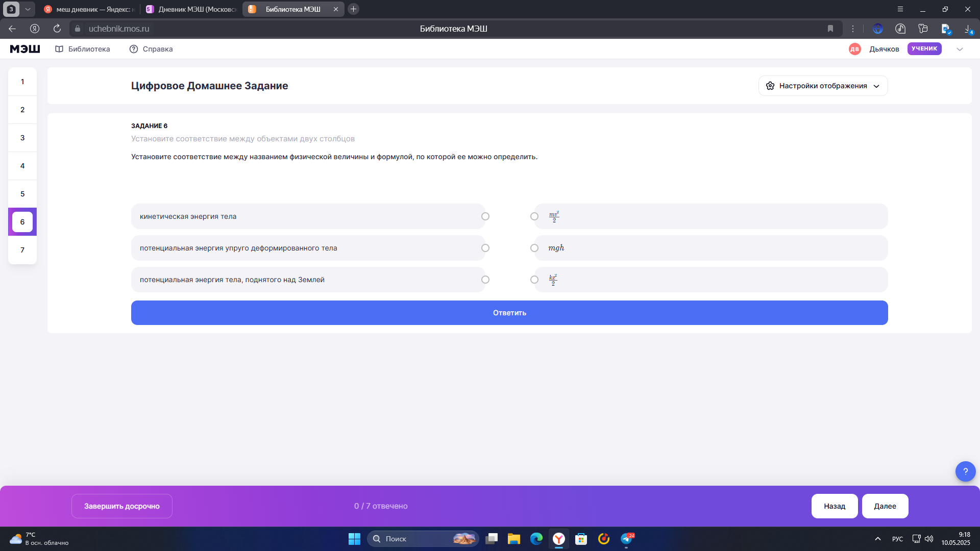Click the Windows Поиск search box
The width and height of the screenshot is (980, 551).
click(x=423, y=539)
